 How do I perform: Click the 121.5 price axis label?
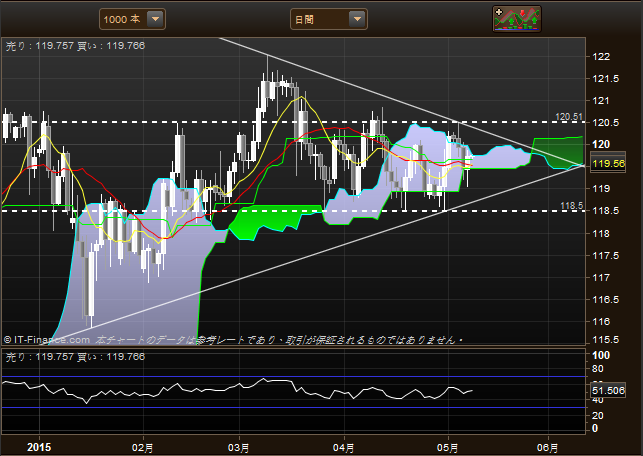[606, 79]
